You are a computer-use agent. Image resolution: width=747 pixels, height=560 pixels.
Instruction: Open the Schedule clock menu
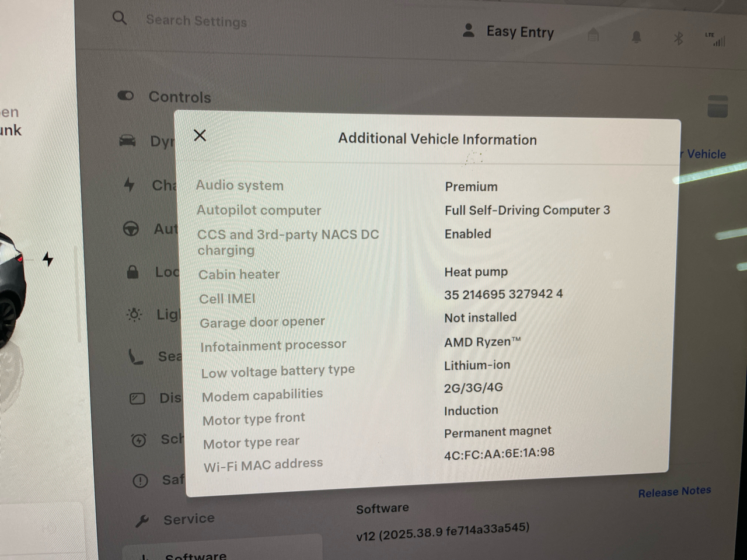(x=139, y=440)
